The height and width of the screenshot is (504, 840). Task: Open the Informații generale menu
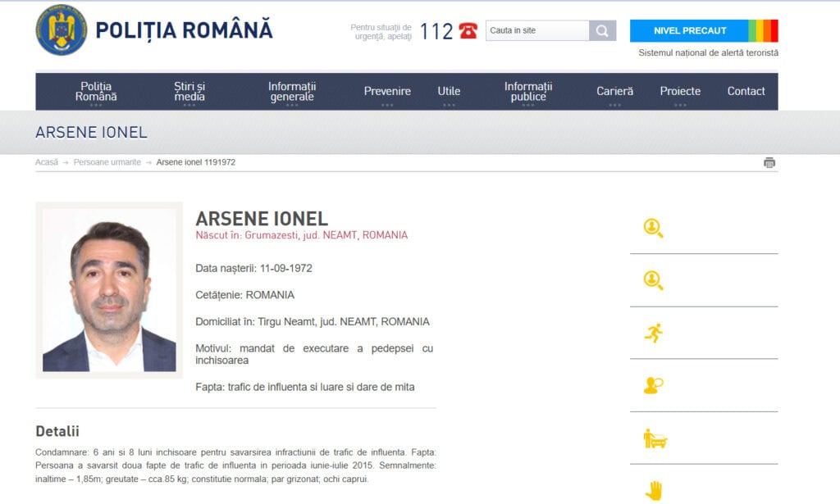pos(292,92)
